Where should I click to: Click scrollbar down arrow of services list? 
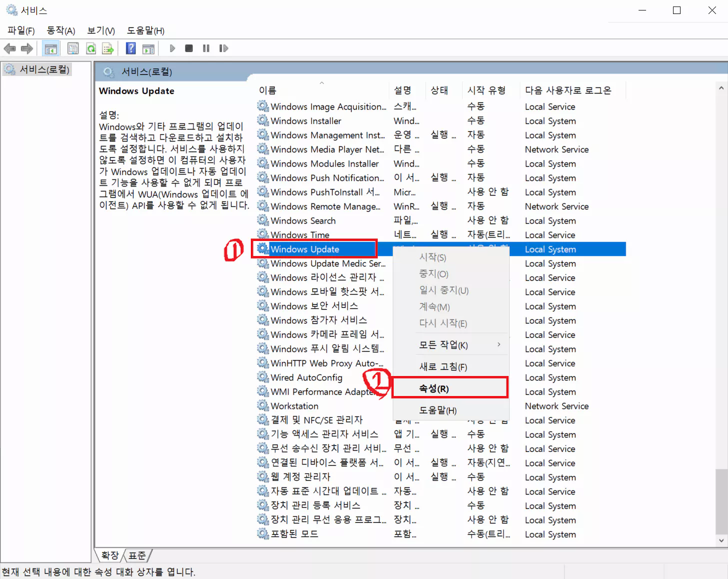pos(721,540)
